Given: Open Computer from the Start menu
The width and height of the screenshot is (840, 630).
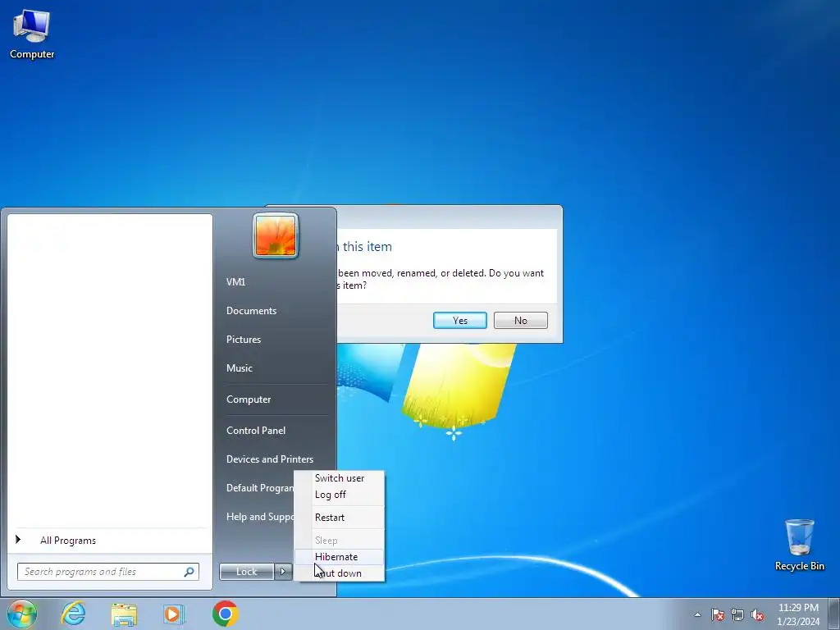Looking at the screenshot, I should (x=249, y=399).
